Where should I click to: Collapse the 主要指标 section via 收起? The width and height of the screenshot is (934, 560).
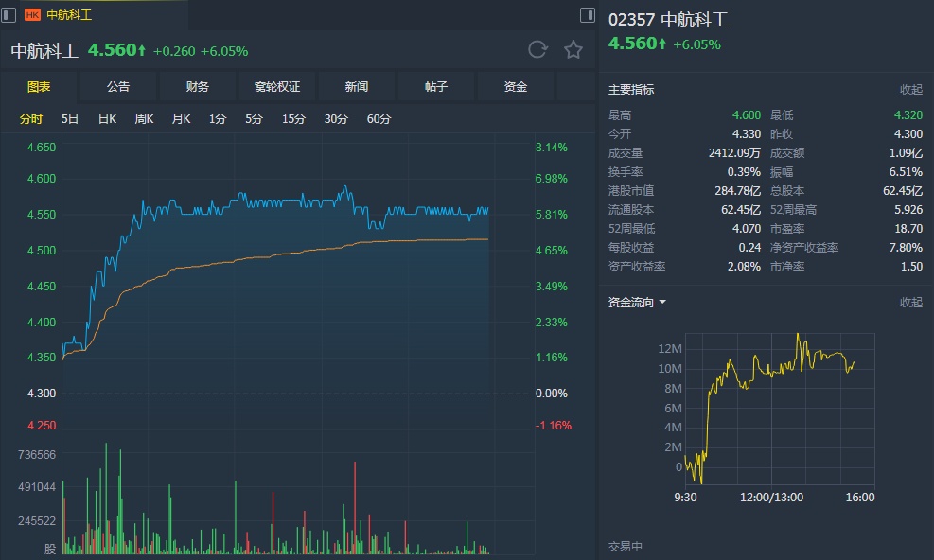[x=910, y=89]
